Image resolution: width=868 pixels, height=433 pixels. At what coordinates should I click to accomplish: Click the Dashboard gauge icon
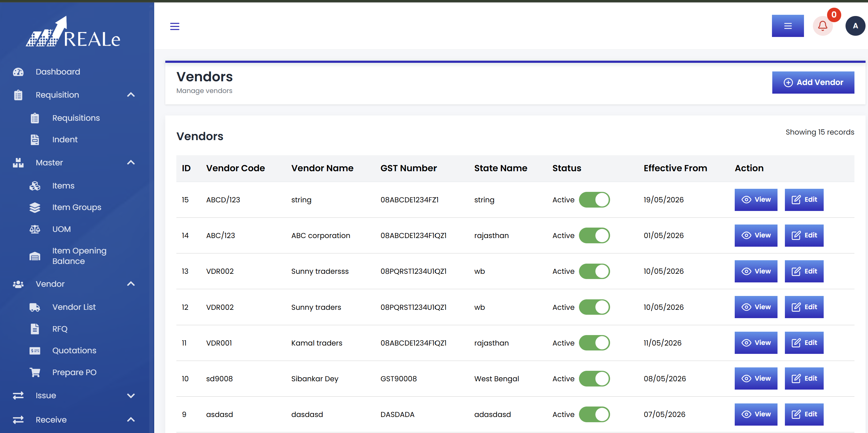[18, 72]
